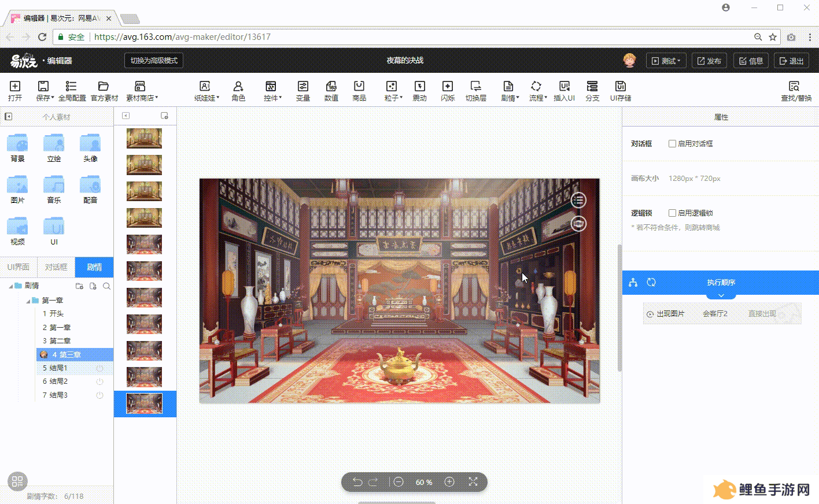Collapse the 个人素材 panel with left arrow icon
Screen dimensions: 819x504
tap(8, 117)
